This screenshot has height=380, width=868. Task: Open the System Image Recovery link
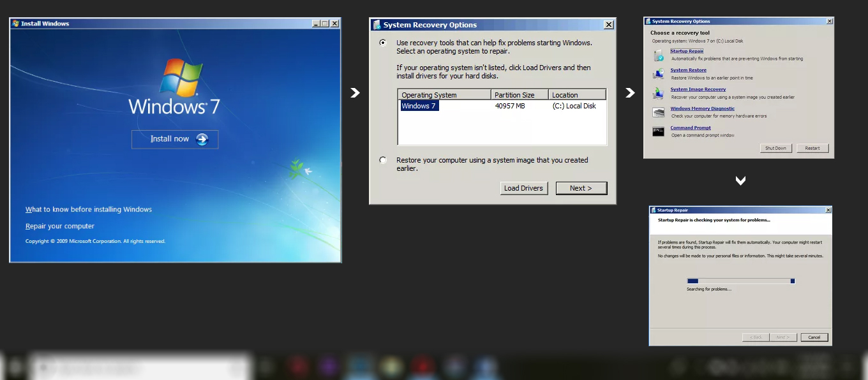pos(698,89)
